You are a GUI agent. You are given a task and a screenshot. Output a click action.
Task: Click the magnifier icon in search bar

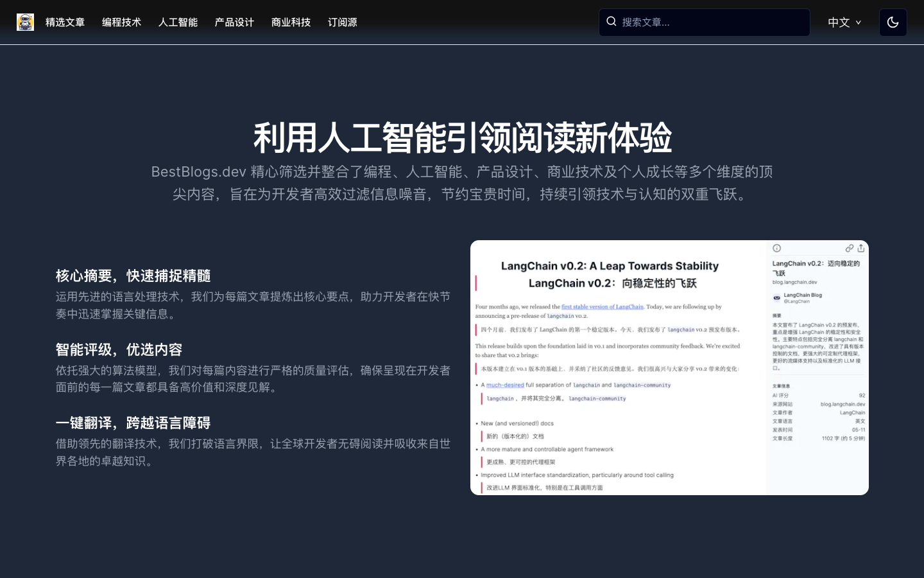coord(612,22)
